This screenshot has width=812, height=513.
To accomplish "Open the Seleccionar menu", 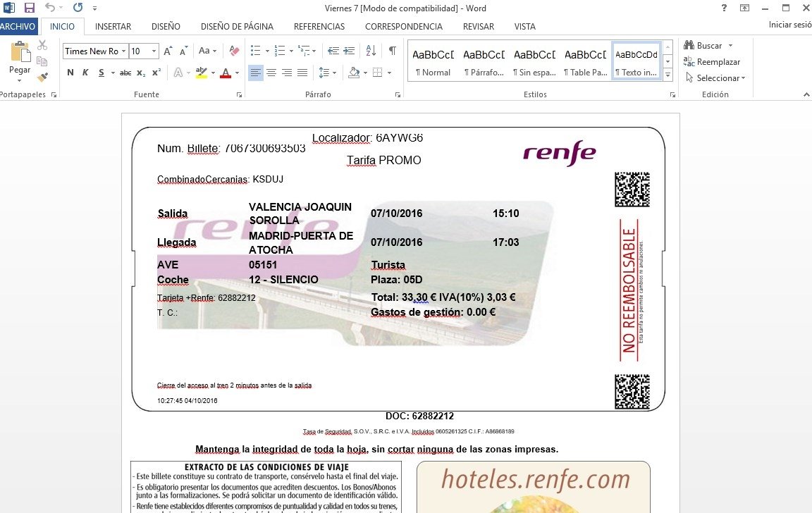I will coord(715,78).
